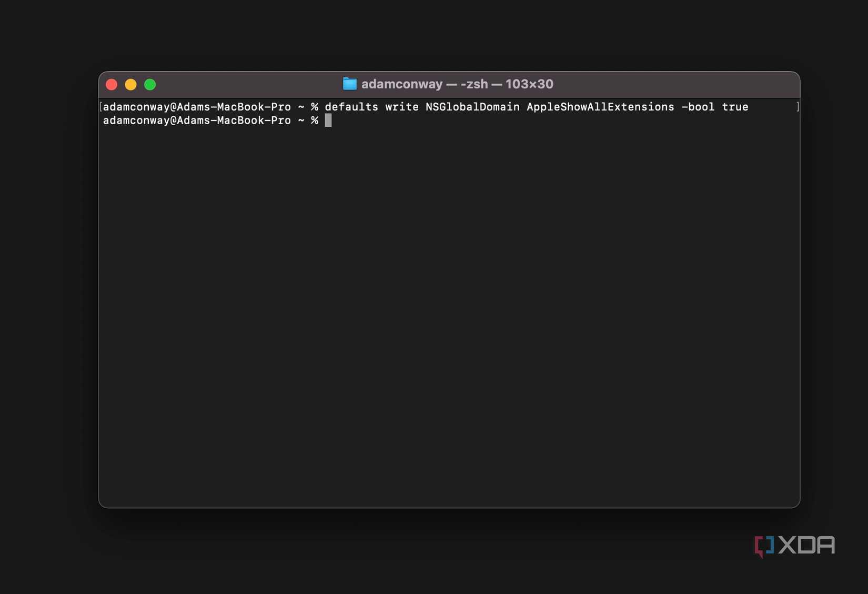Click the word 'true' ending the command

tap(735, 107)
